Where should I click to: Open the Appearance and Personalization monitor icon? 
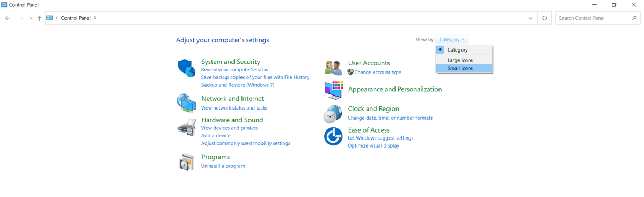point(333,90)
